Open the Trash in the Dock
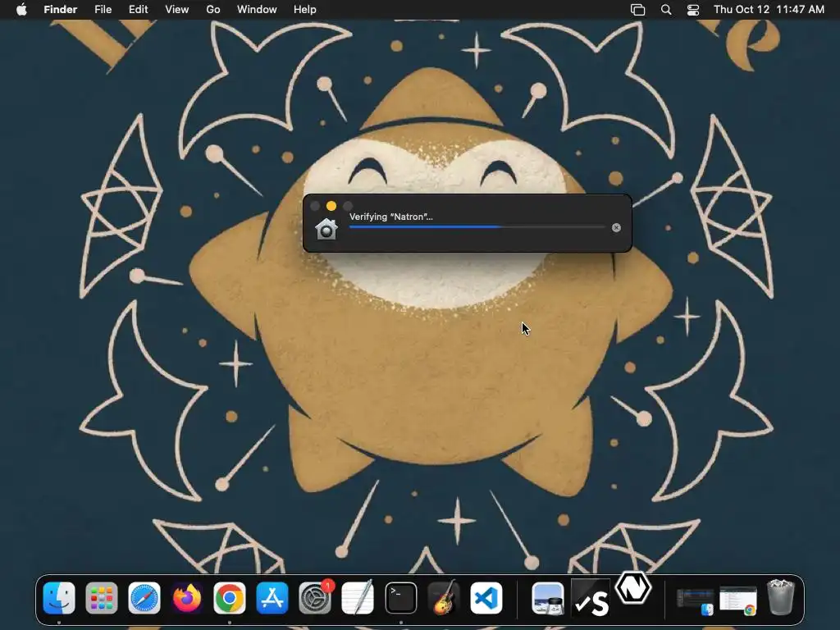 (x=781, y=597)
